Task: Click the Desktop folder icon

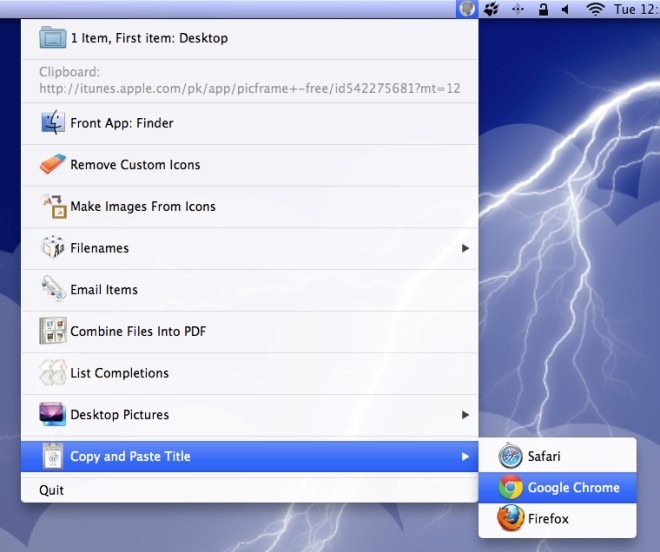Action: pyautogui.click(x=53, y=38)
